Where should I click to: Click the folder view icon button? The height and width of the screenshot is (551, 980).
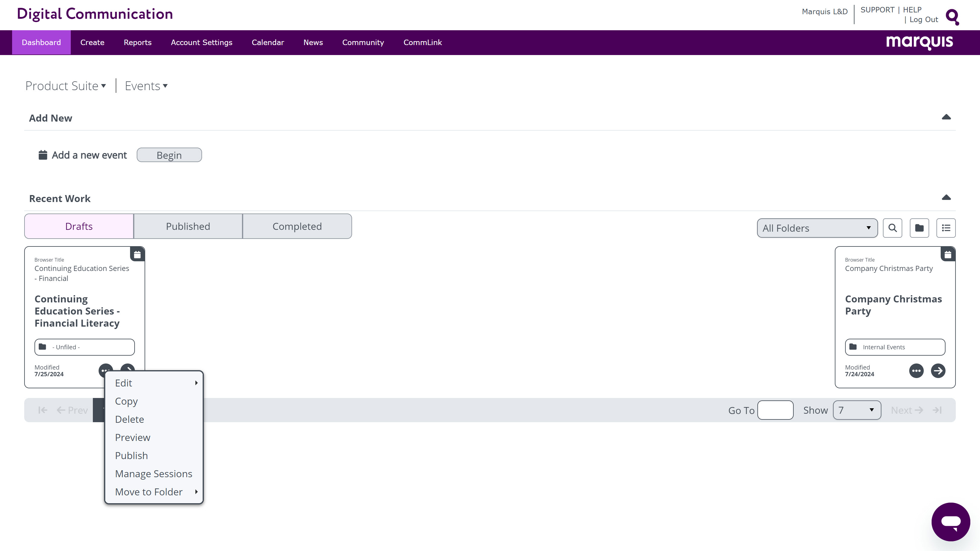[x=919, y=228]
